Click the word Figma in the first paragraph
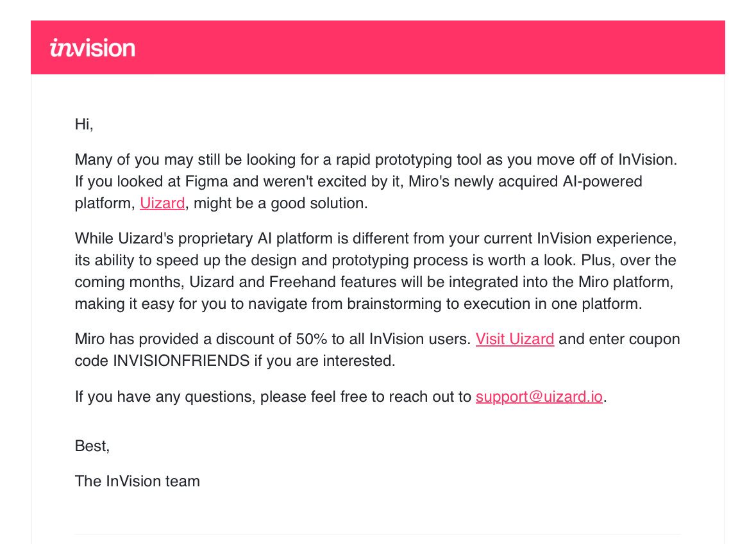Viewport: 756px width, 544px height. click(207, 182)
